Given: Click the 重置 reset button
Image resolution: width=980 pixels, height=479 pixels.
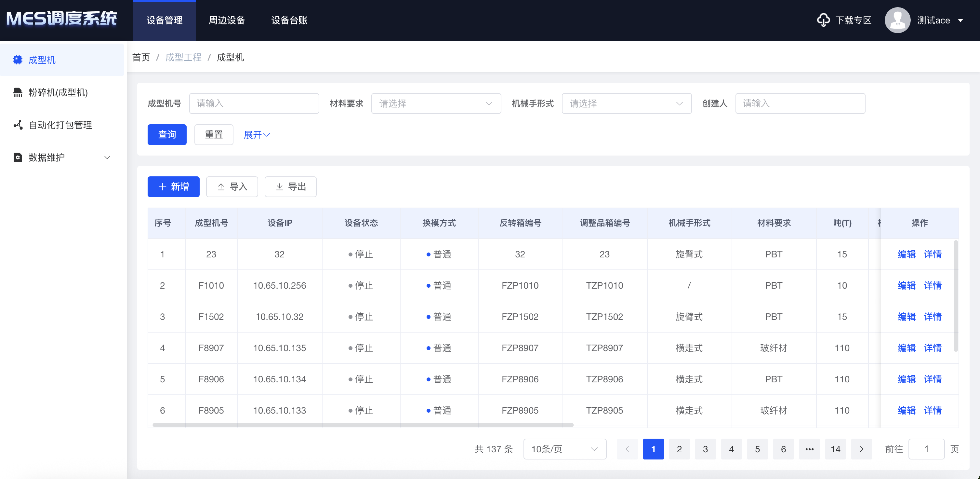Looking at the screenshot, I should point(213,134).
